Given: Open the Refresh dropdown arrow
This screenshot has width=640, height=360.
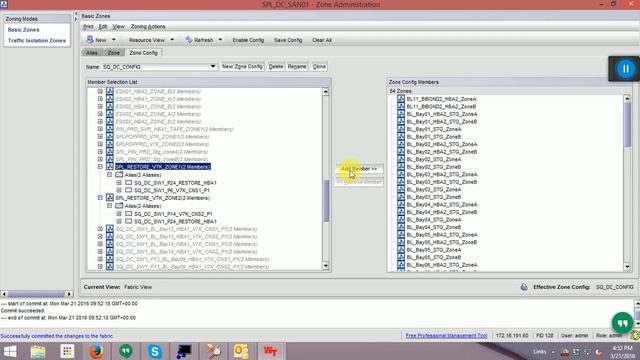Looking at the screenshot, I should (220, 40).
